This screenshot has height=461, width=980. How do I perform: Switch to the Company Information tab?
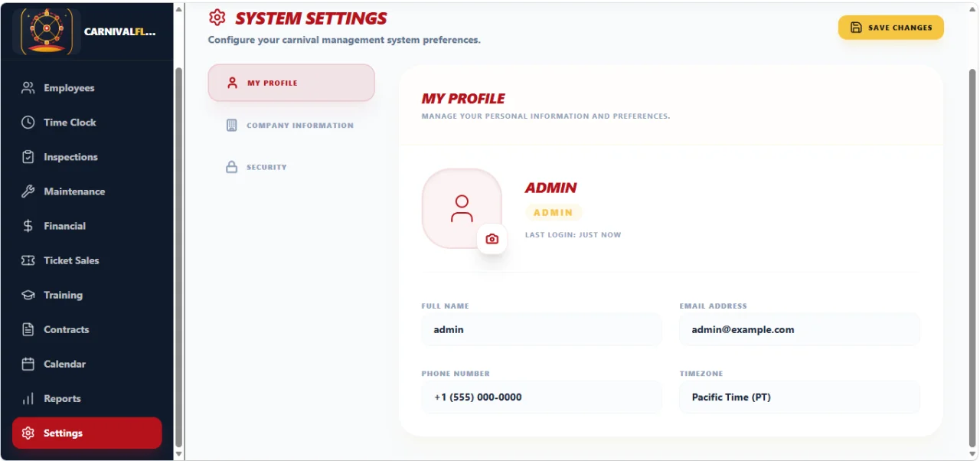point(291,125)
